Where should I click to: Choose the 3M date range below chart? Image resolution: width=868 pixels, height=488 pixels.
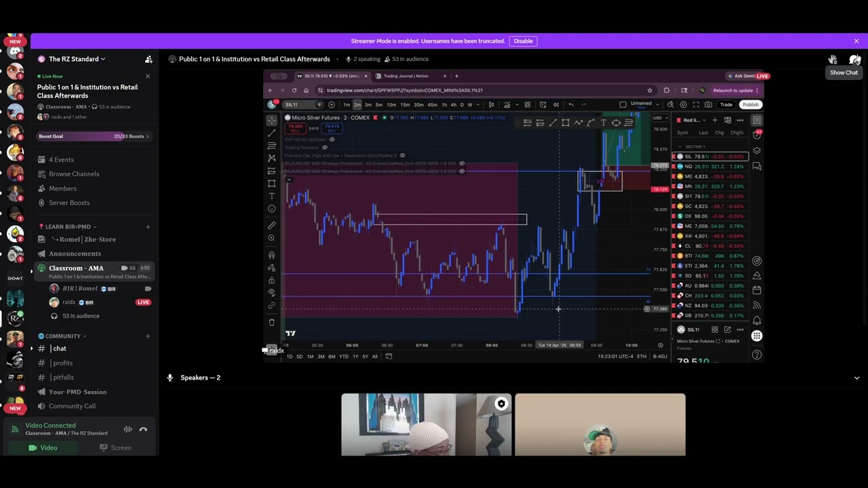click(321, 357)
